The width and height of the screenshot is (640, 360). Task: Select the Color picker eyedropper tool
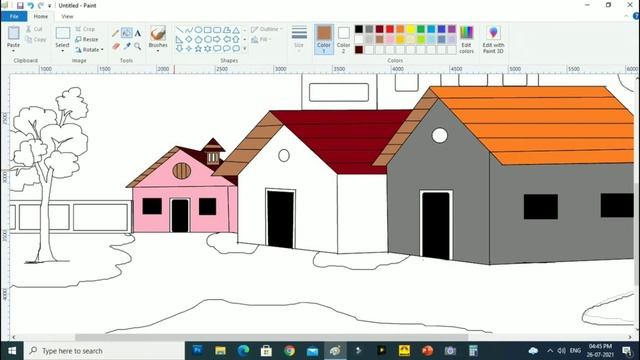pyautogui.click(x=127, y=46)
